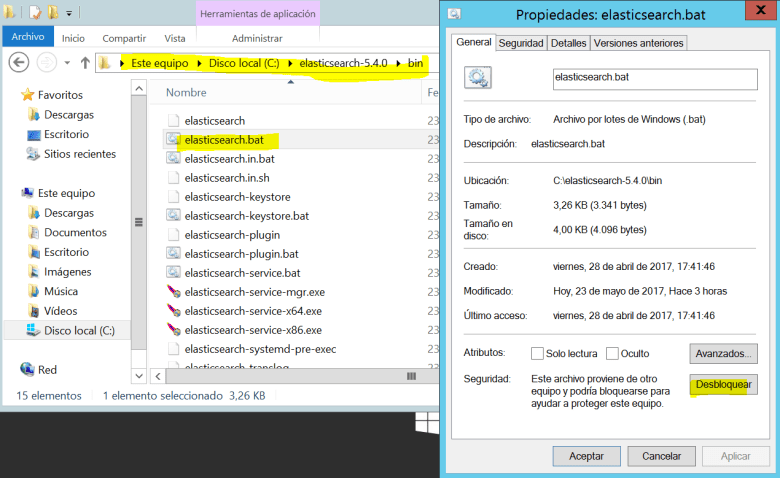Click the elasticsearch-service-x64.exe icon
The image size is (780, 478).
(x=173, y=311)
